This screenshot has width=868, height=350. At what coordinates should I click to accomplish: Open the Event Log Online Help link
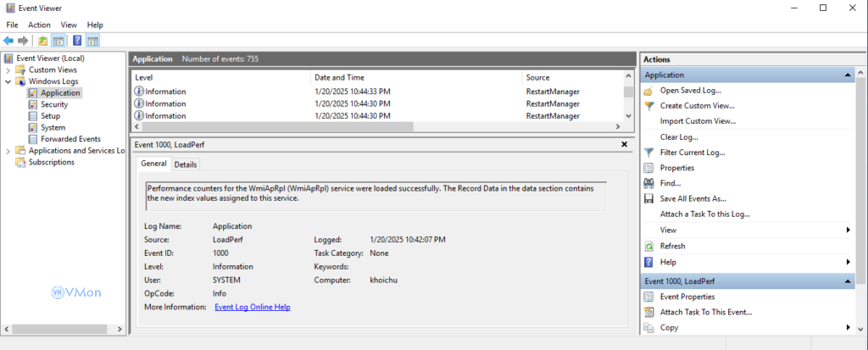click(253, 307)
